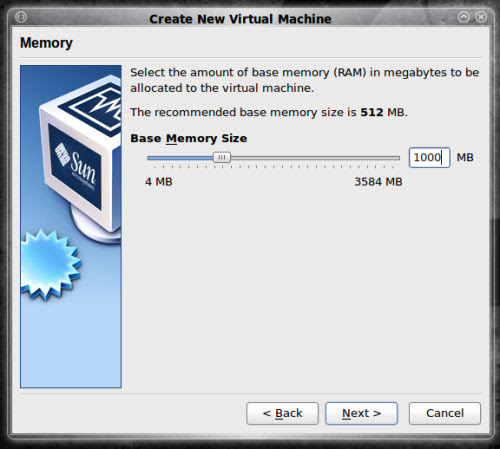Click the '4 MB' minimum label
Screen dimensions: 500x449
[159, 182]
